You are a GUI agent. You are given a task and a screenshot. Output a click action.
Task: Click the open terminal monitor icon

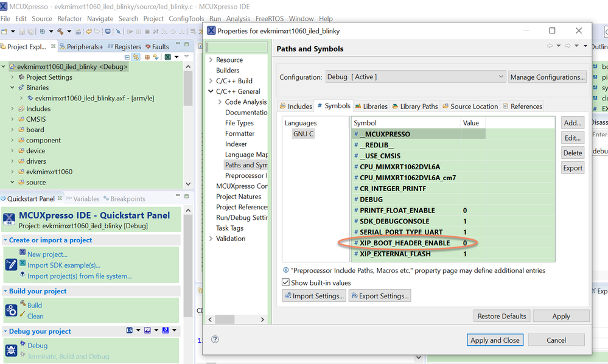(108, 32)
